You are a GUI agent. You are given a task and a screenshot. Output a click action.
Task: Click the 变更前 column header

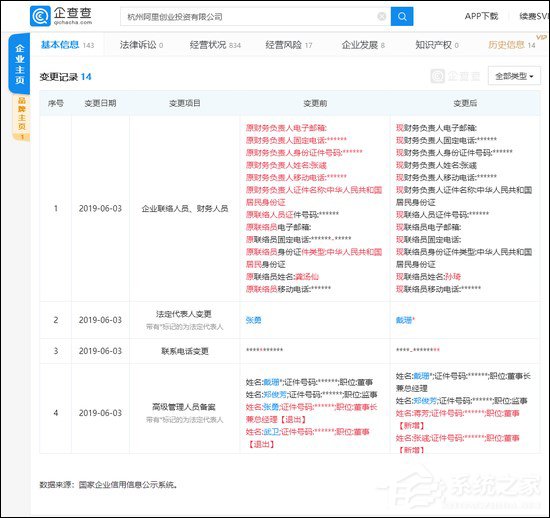pos(315,103)
